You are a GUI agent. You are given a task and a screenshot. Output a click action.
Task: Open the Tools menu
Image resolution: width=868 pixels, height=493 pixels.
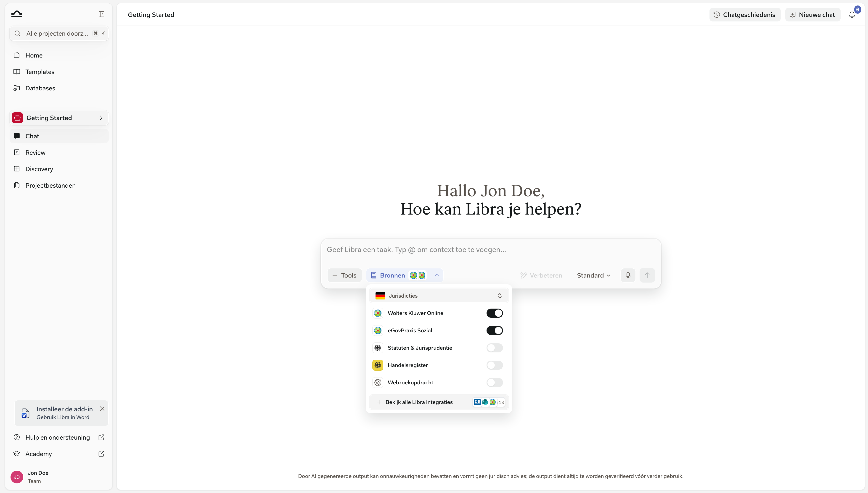click(x=344, y=275)
